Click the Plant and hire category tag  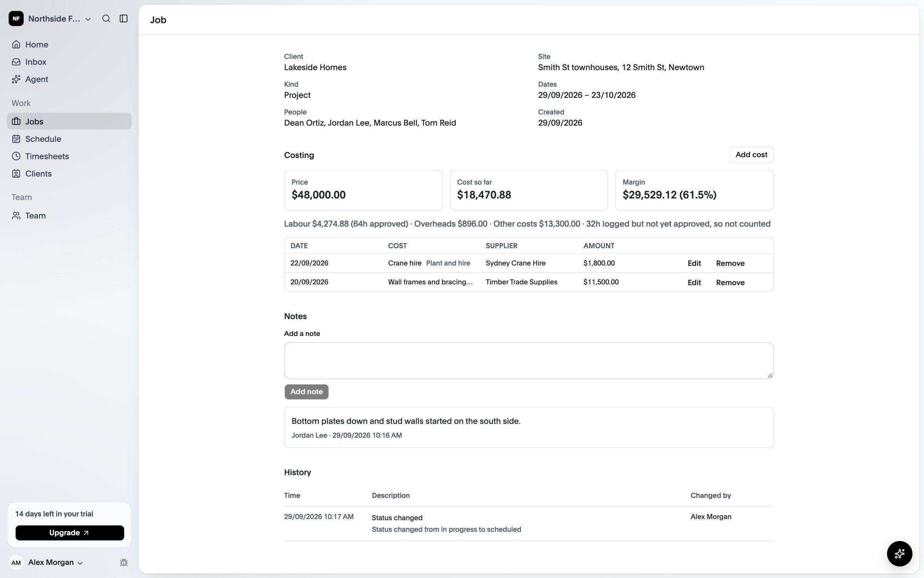[448, 263]
